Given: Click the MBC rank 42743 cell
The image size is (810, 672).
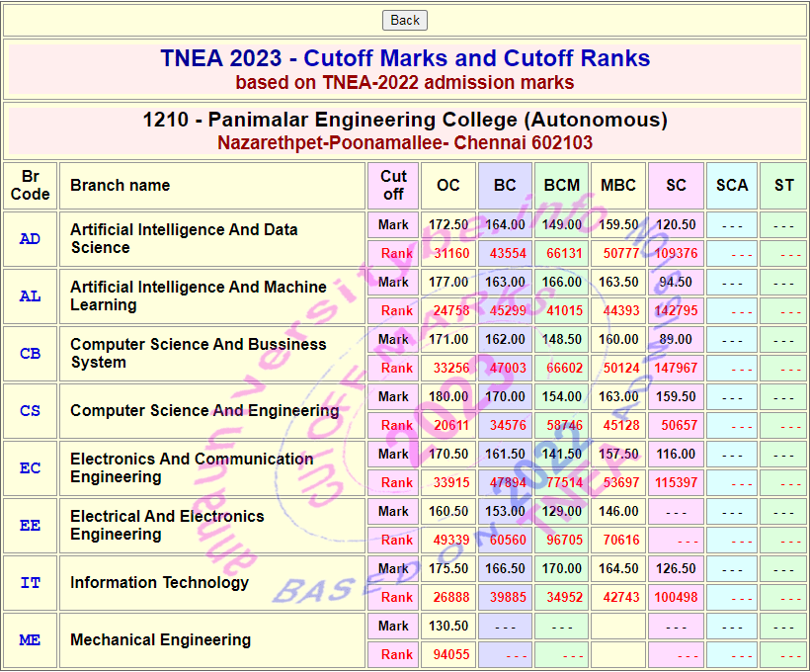Looking at the screenshot, I should point(618,598).
